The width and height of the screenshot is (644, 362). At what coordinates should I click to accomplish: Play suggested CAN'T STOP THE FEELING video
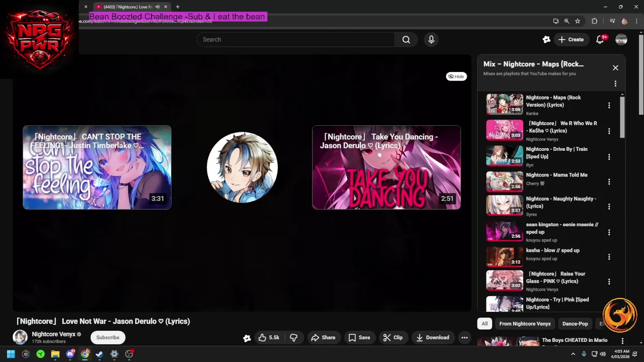[x=97, y=167]
